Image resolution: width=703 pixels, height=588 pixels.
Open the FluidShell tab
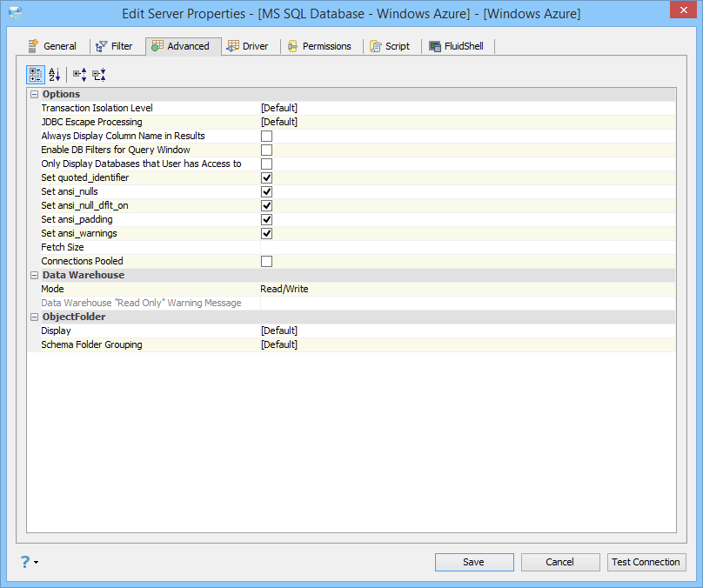click(x=457, y=46)
